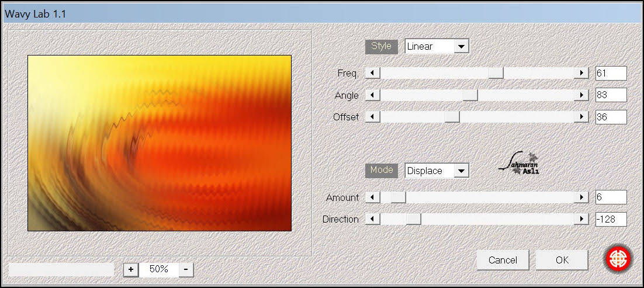Click the Freq. slider right arrow

581,73
